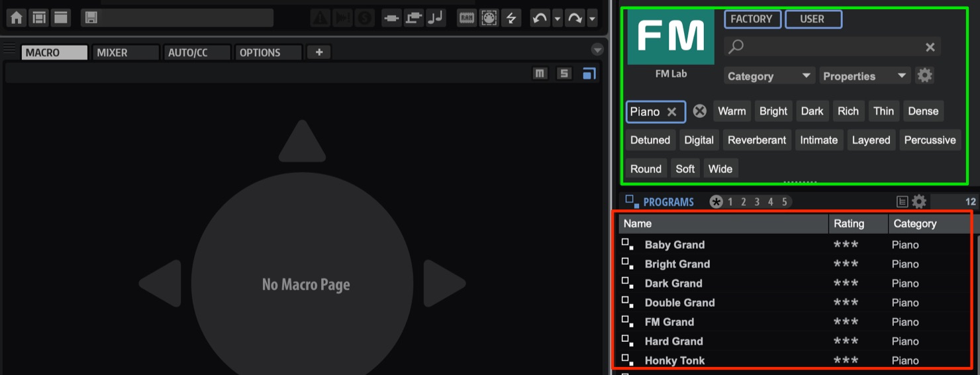Select the Percussive tag
980x375 pixels.
pos(930,140)
